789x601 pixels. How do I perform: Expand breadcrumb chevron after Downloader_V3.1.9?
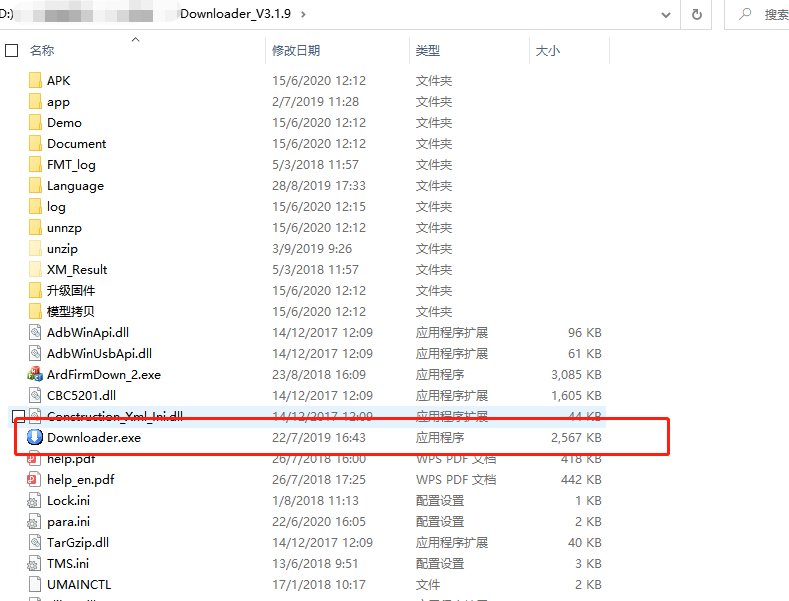304,14
